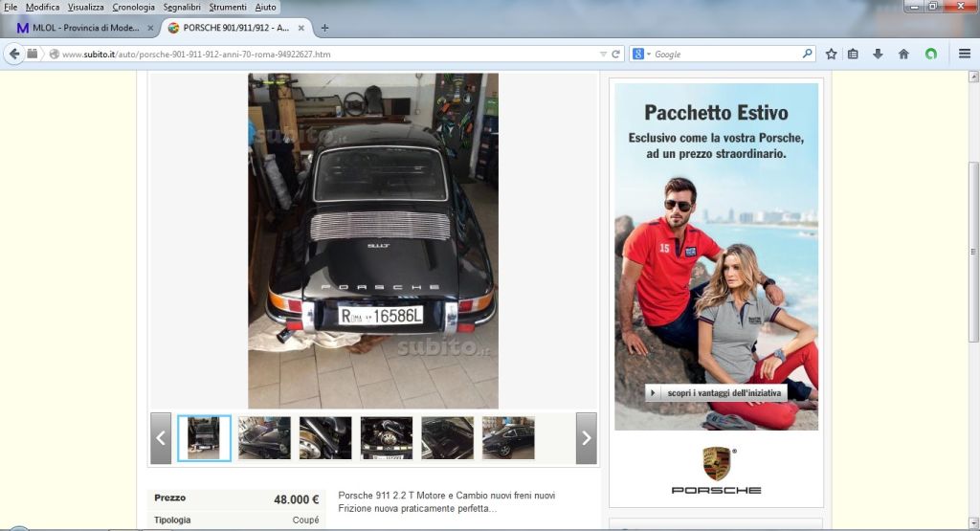
Task: Select the second gallery thumbnail
Action: (264, 438)
